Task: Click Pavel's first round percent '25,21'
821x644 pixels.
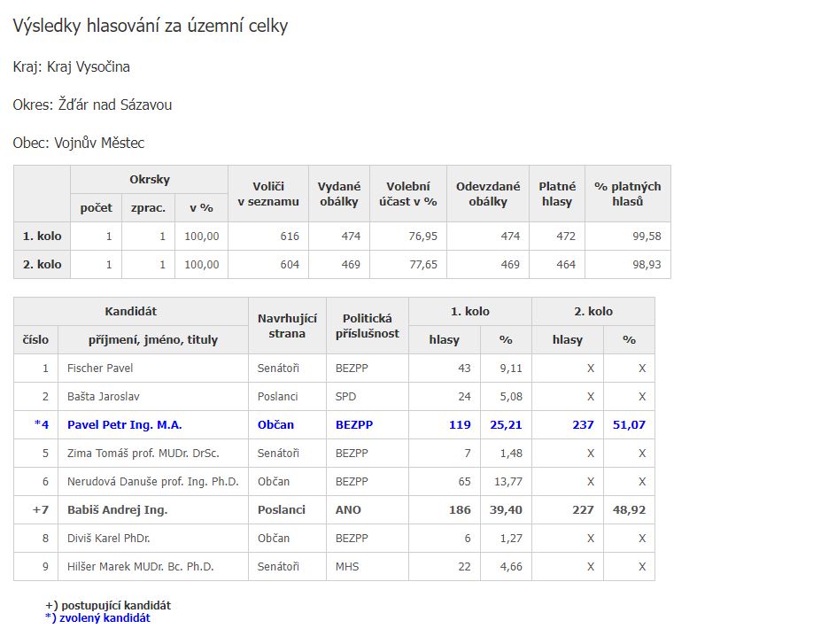Action: (x=506, y=424)
